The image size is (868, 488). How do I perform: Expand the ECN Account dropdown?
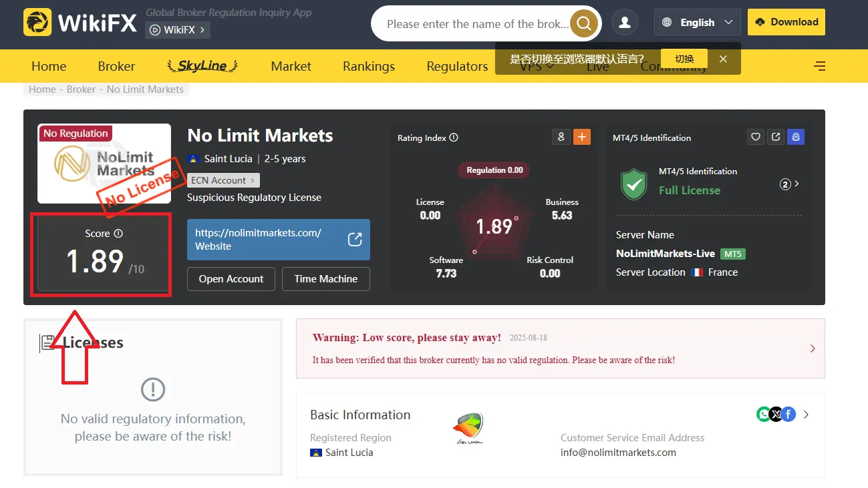click(x=223, y=180)
